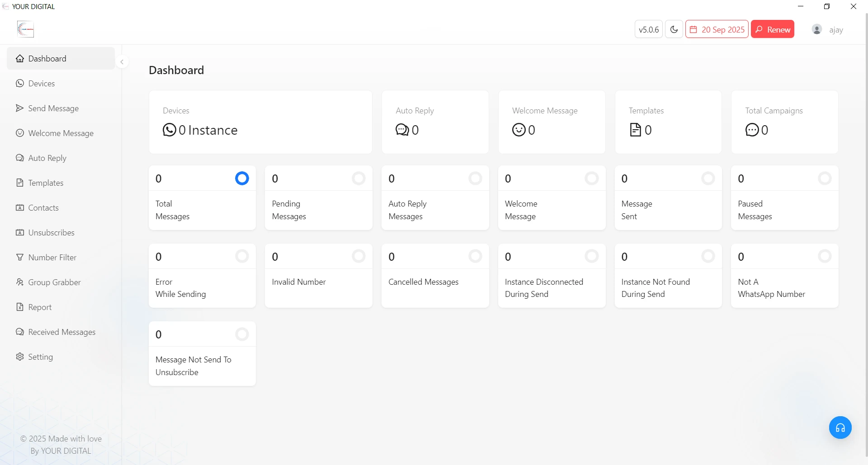868x465 pixels.
Task: Open Send Message in the sidebar
Action: click(x=53, y=108)
